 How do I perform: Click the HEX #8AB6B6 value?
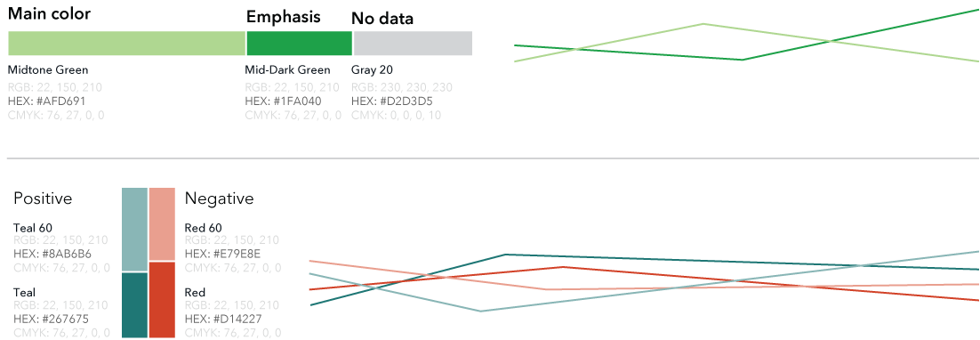coord(52,254)
